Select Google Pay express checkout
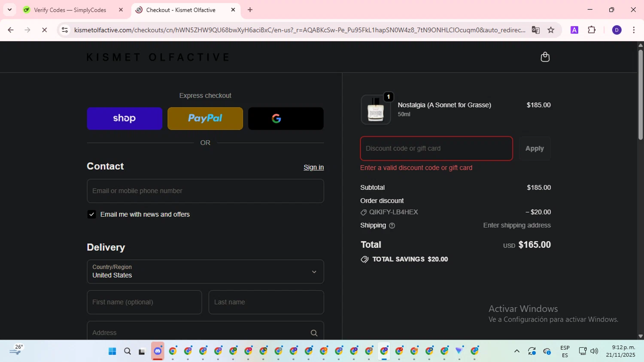644x362 pixels. (x=286, y=119)
